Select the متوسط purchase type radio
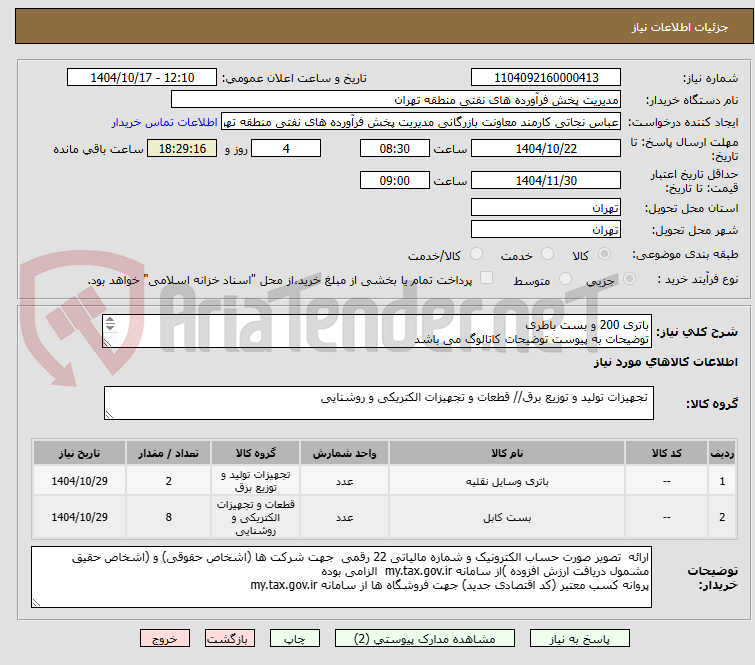755x665 pixels. click(565, 279)
